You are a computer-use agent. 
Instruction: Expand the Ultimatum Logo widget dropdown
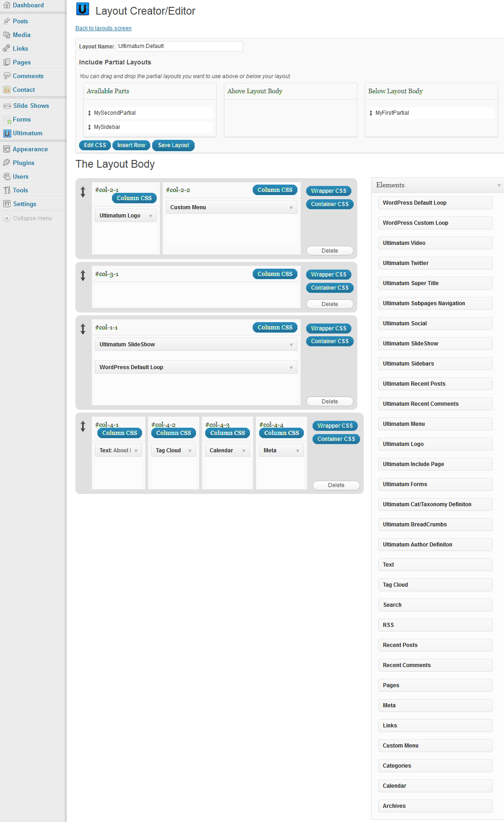pyautogui.click(x=150, y=216)
